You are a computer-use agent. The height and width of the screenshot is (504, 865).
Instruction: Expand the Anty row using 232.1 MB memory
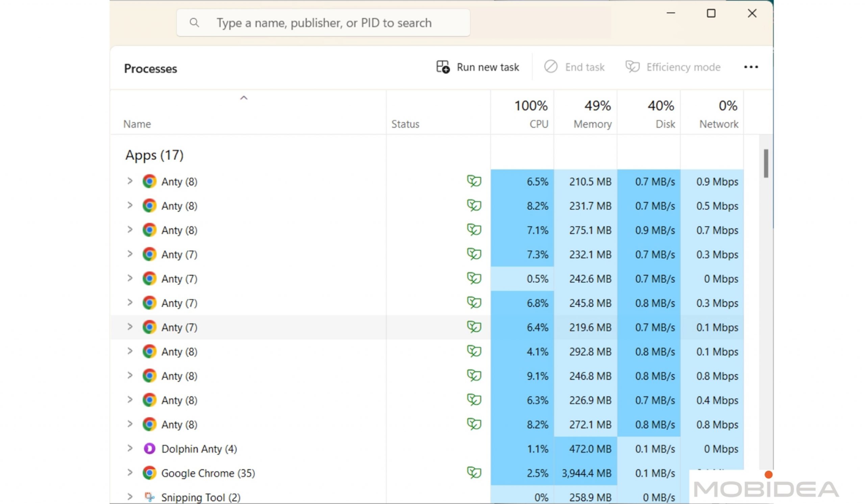pyautogui.click(x=130, y=254)
